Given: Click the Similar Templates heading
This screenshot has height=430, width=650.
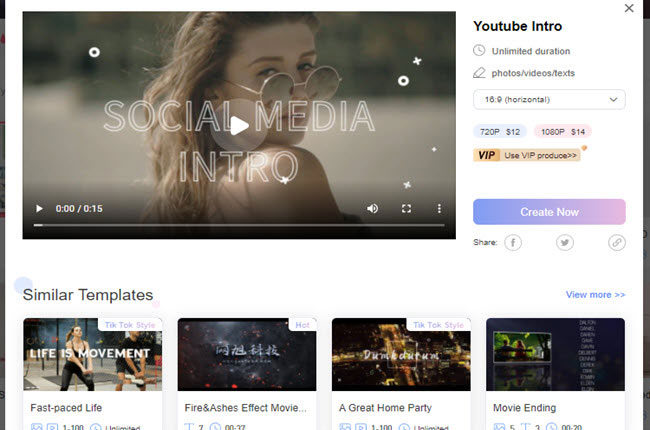Looking at the screenshot, I should point(88,295).
